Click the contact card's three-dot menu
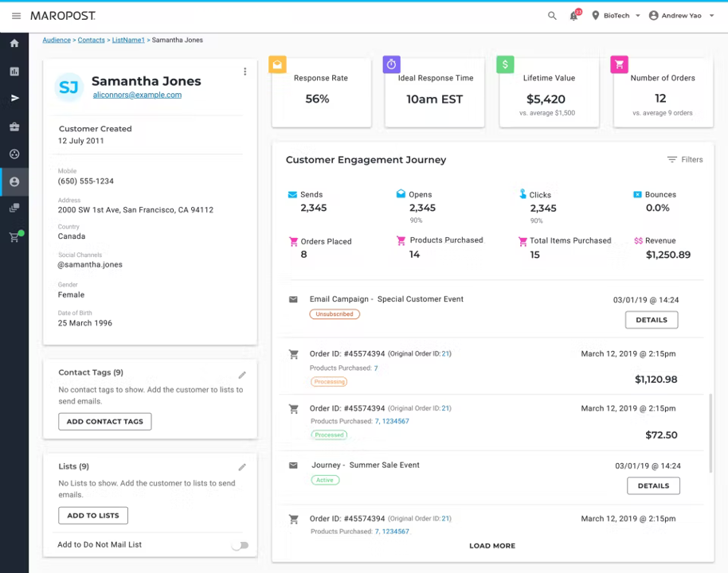The height and width of the screenshot is (573, 728). point(245,72)
